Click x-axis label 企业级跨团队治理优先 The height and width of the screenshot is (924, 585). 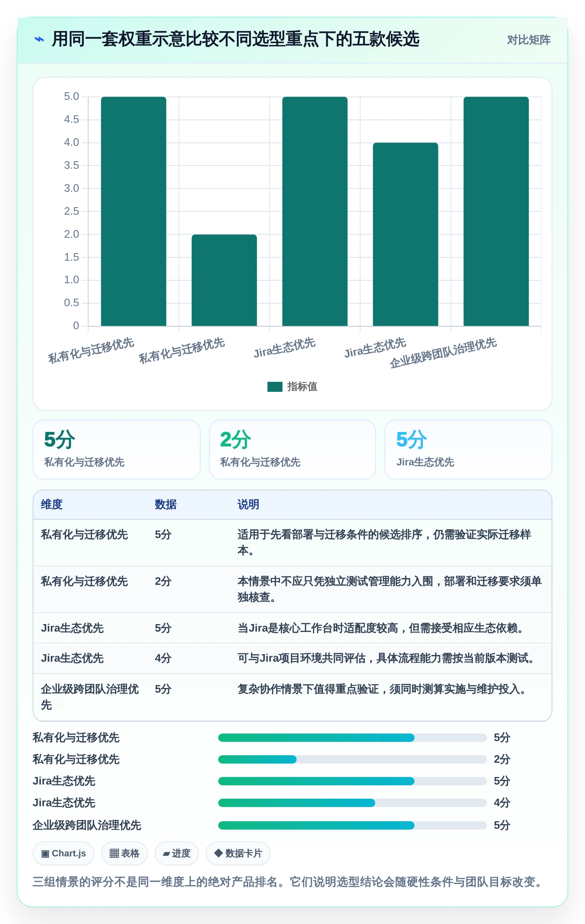(x=443, y=353)
